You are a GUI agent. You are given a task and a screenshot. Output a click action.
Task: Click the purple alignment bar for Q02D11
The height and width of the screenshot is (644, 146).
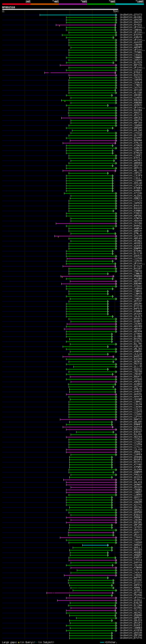87,600
